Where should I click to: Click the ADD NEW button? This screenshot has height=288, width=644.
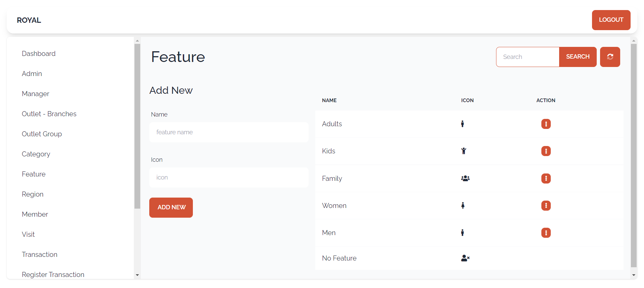coord(171,208)
